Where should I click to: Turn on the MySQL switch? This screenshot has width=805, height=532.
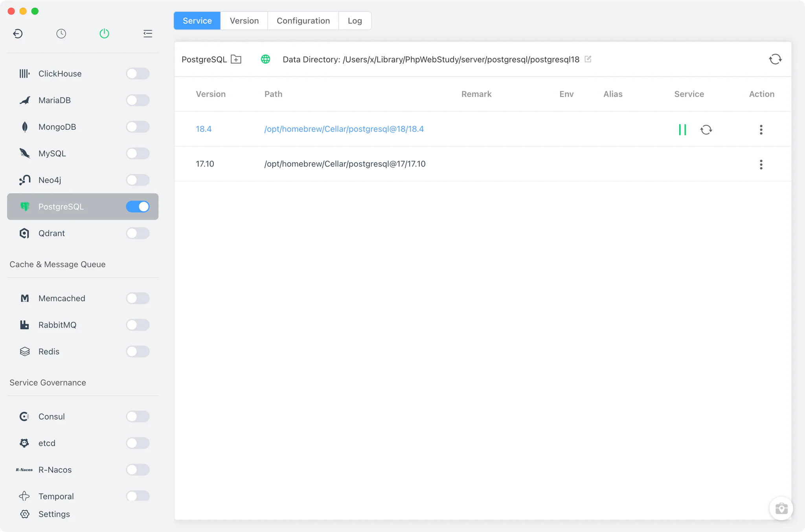(x=138, y=153)
